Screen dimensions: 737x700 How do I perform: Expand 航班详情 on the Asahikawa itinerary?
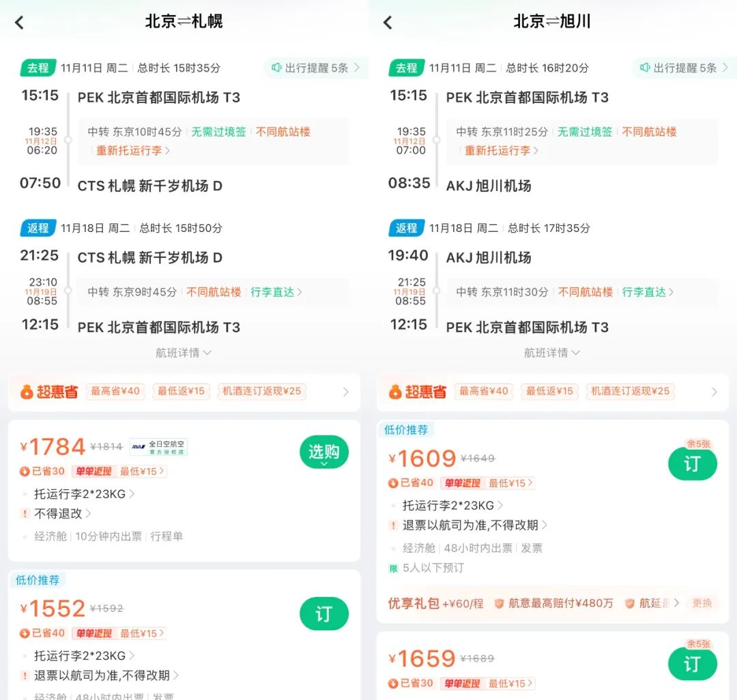point(553,353)
